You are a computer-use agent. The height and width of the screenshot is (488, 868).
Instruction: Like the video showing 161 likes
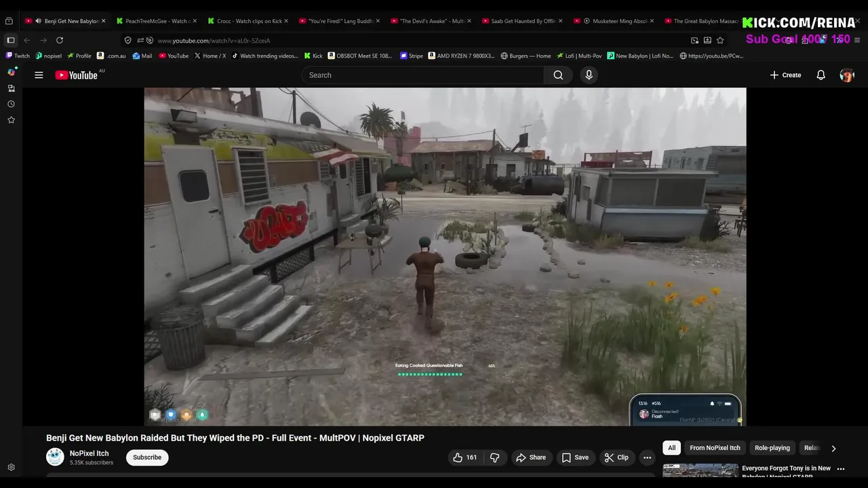pyautogui.click(x=465, y=457)
